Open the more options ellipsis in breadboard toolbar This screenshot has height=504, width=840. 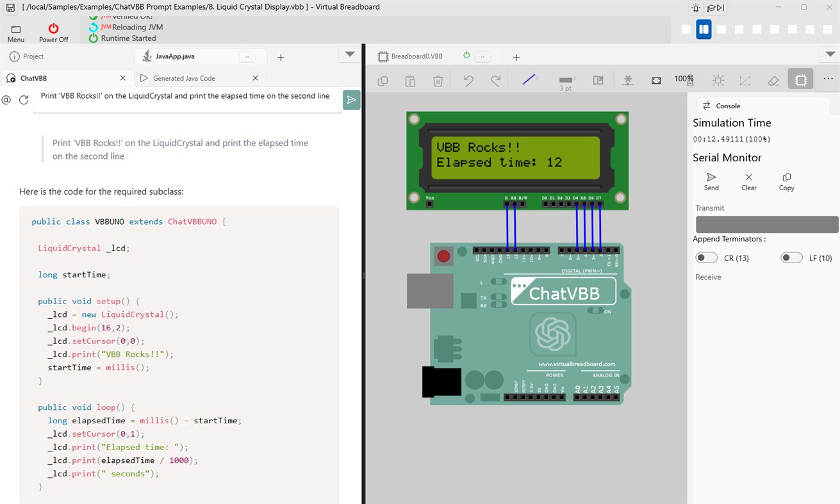tap(828, 78)
